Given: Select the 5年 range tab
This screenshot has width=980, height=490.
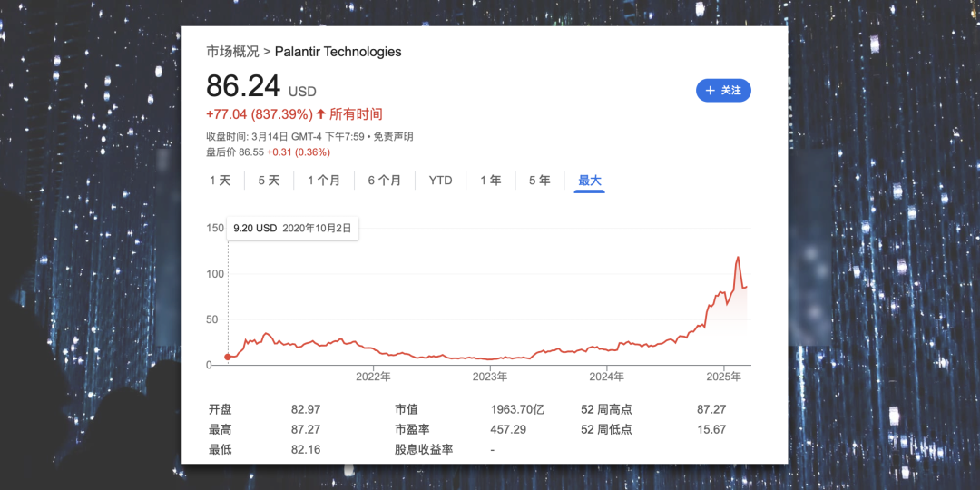Looking at the screenshot, I should (x=539, y=181).
